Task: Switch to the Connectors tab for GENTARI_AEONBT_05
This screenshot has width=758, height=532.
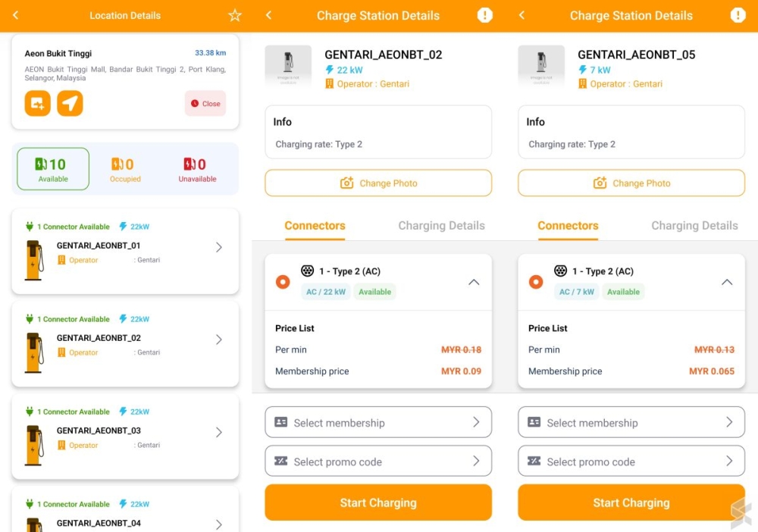Action: [x=568, y=226]
